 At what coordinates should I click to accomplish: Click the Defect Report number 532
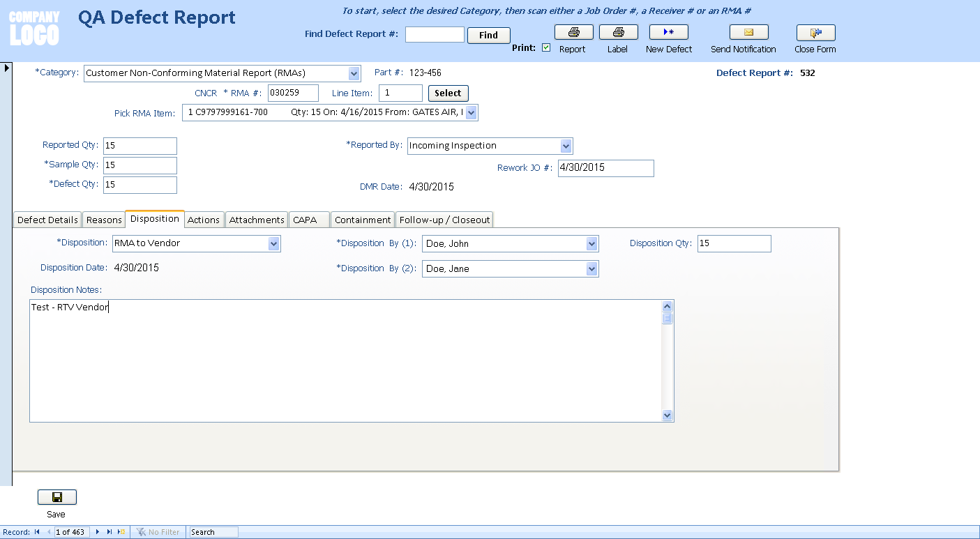(x=808, y=73)
